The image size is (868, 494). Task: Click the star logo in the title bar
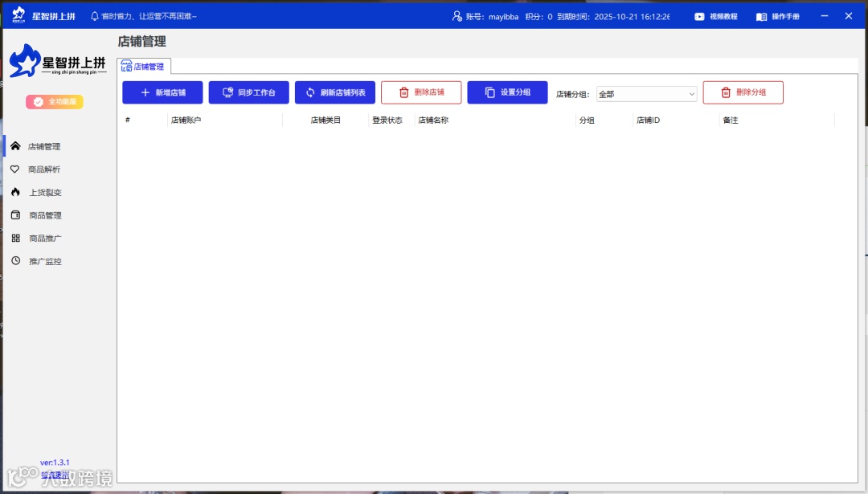[x=18, y=15]
